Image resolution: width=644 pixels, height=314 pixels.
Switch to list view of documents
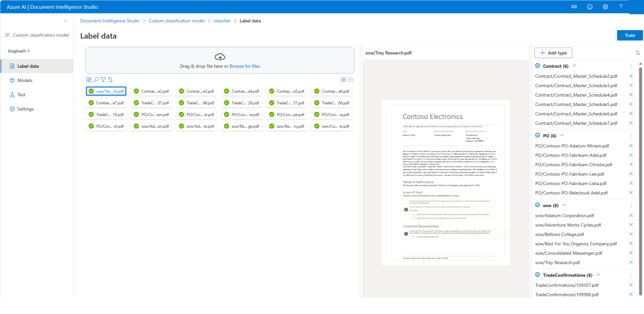point(343,79)
